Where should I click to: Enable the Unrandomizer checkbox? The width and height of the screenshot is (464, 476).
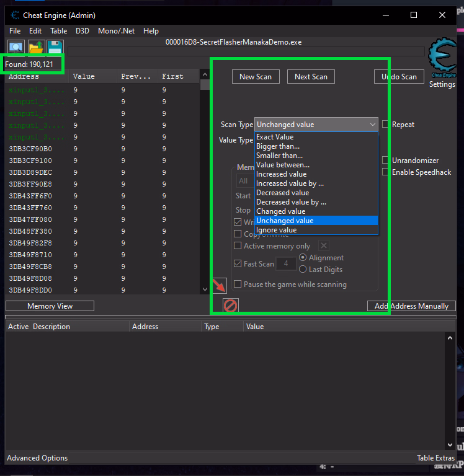[x=385, y=160]
